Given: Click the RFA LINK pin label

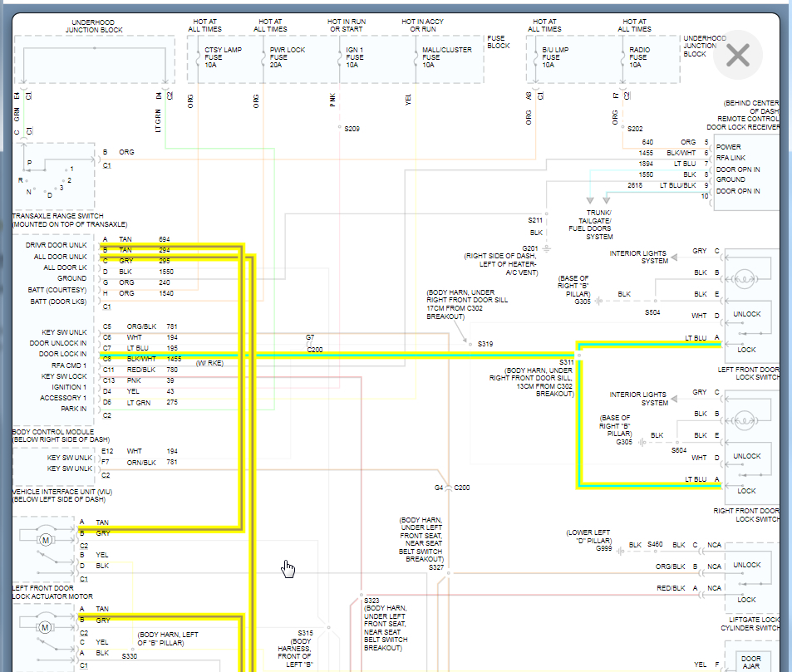Looking at the screenshot, I should 731,158.
